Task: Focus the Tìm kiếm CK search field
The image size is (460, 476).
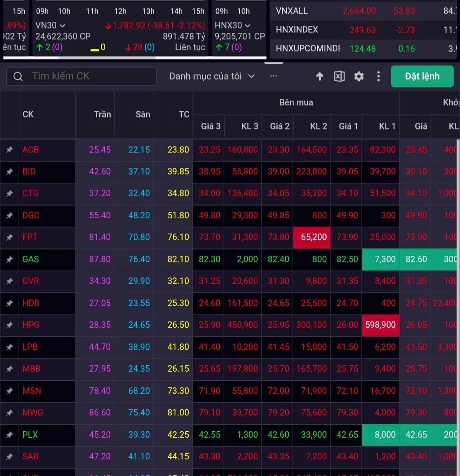Action: click(81, 76)
